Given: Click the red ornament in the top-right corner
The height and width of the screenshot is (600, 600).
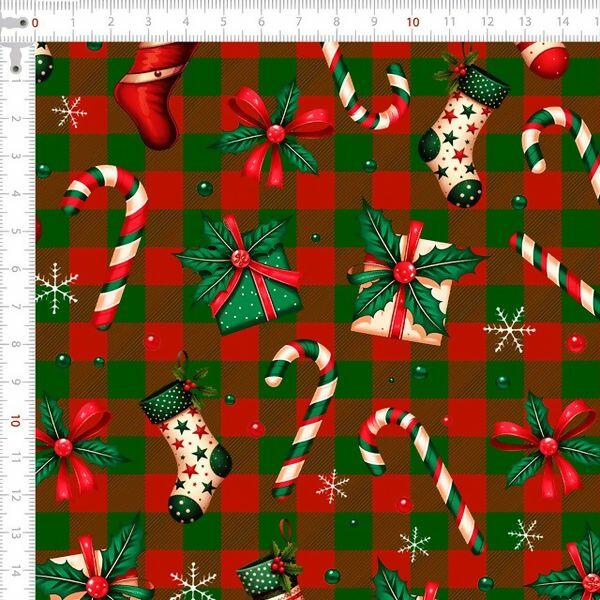Looking at the screenshot, I should 544,58.
